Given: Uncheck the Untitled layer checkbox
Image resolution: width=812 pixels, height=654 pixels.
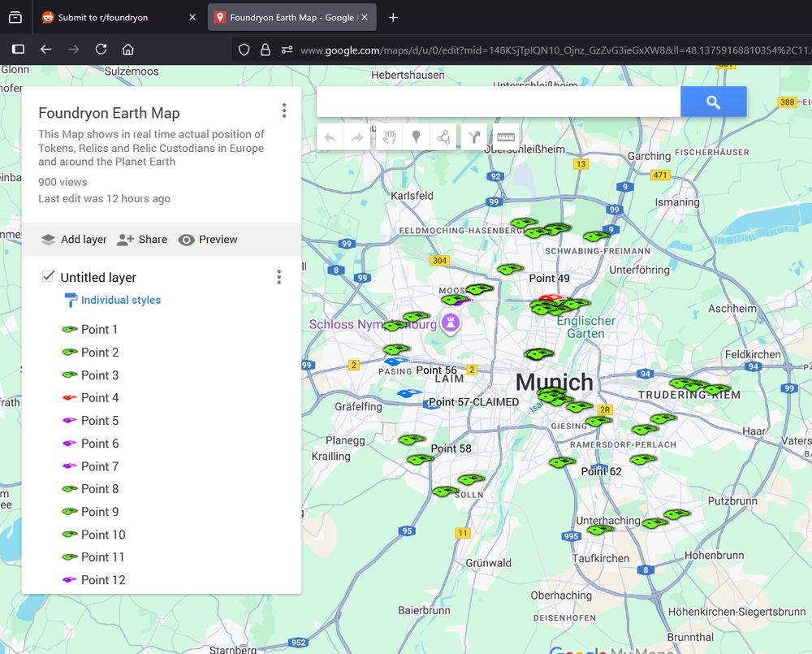Looking at the screenshot, I should (48, 277).
